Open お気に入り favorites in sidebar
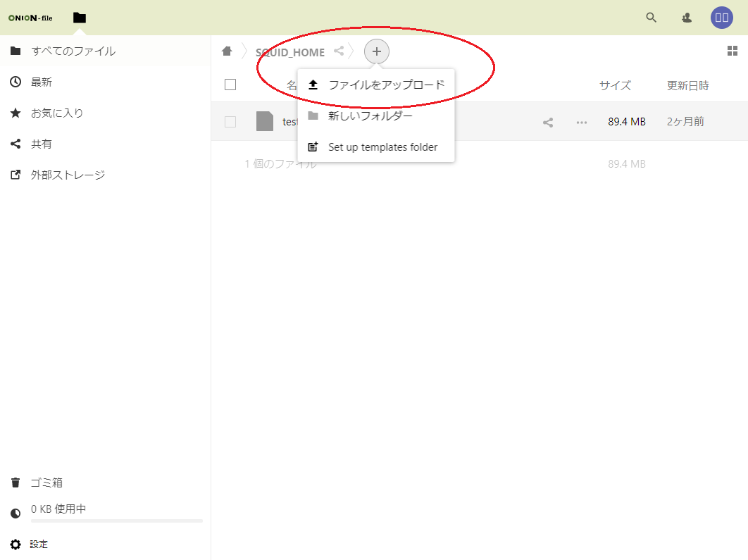 [x=58, y=113]
